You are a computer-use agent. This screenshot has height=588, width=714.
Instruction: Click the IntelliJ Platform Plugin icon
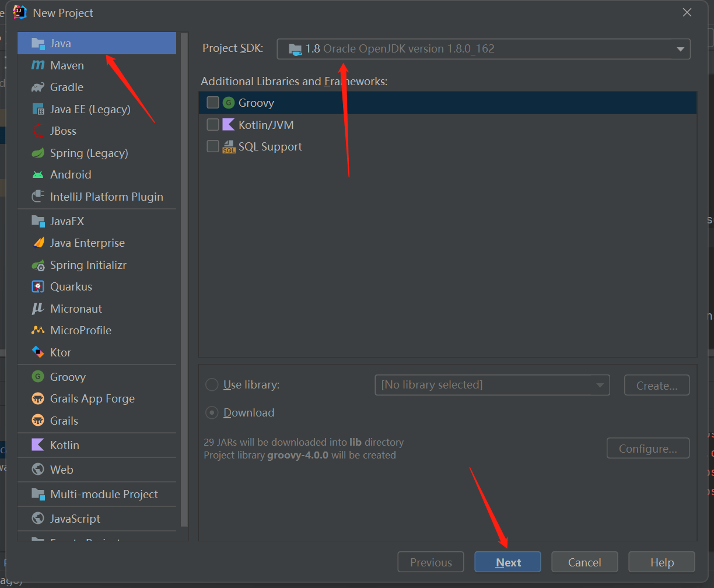point(38,197)
